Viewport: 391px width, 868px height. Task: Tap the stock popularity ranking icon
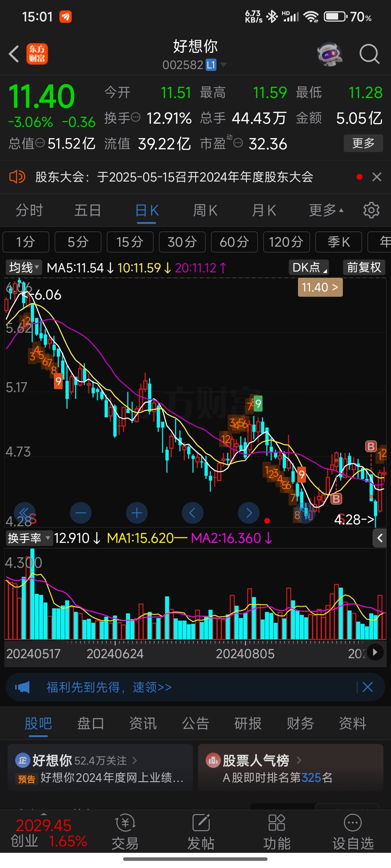coord(213,760)
